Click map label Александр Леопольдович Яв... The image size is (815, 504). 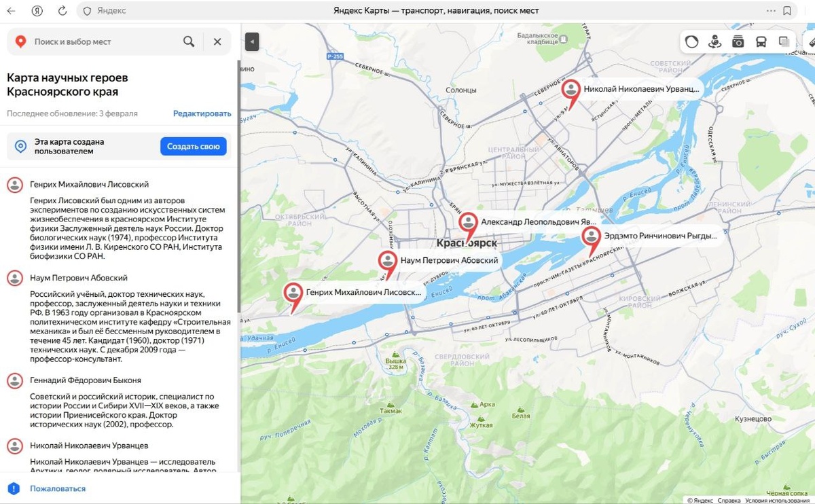pyautogui.click(x=539, y=222)
